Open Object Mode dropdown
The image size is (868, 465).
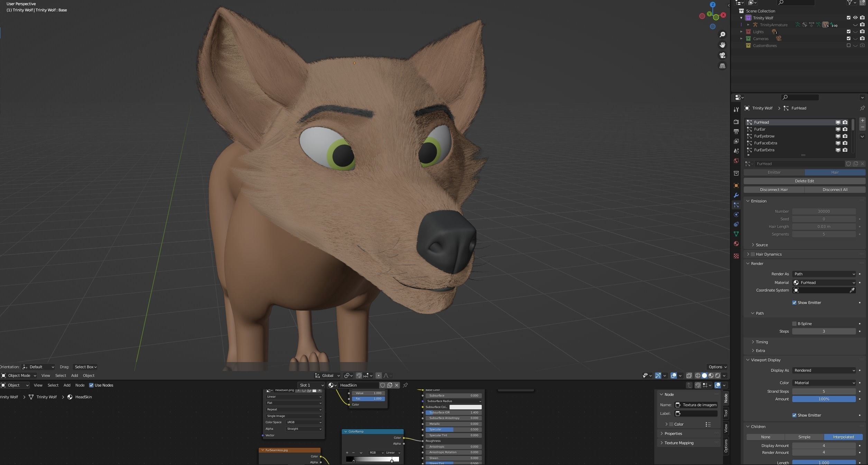(19, 376)
